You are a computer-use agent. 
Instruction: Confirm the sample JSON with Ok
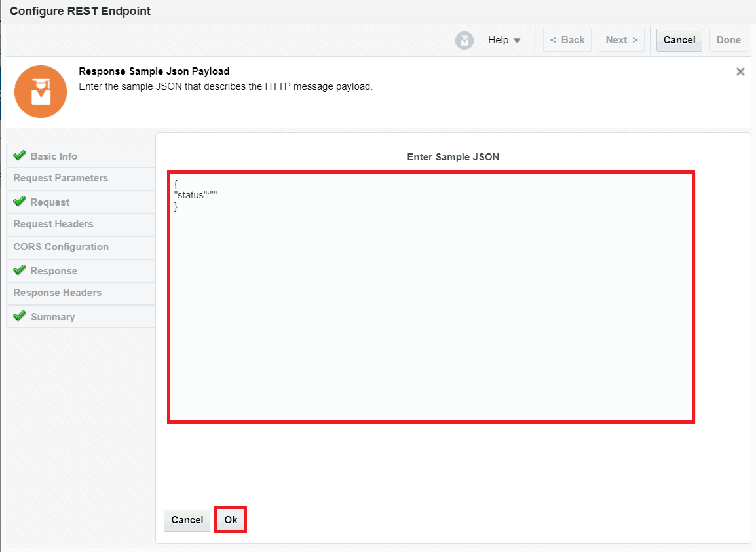click(231, 520)
